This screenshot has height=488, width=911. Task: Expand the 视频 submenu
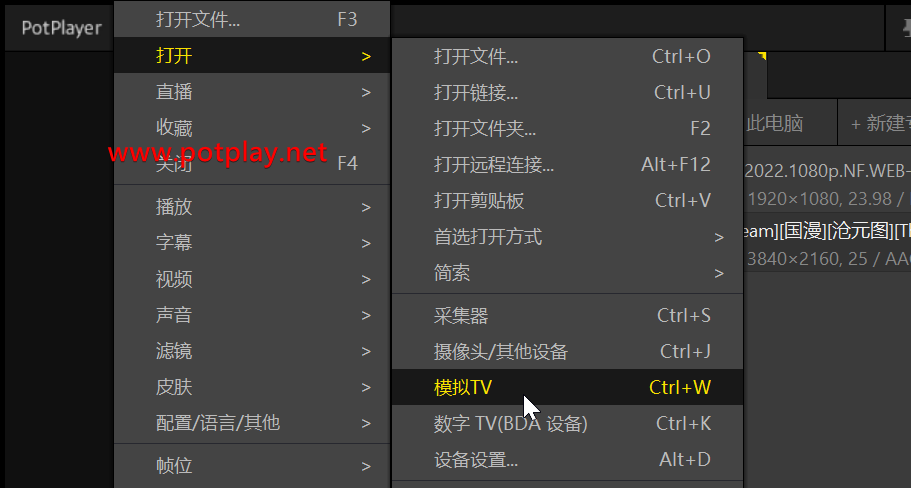click(x=252, y=279)
